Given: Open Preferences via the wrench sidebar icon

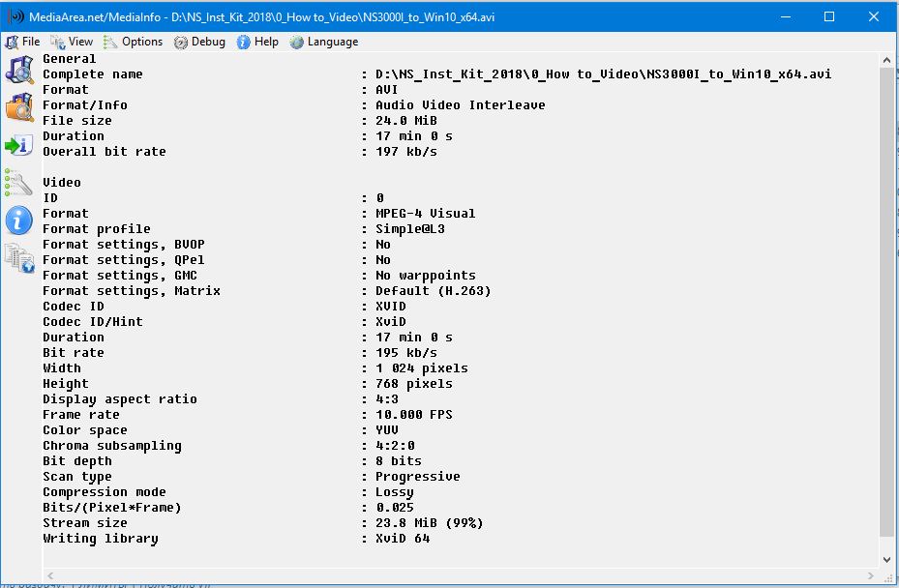Looking at the screenshot, I should (19, 183).
